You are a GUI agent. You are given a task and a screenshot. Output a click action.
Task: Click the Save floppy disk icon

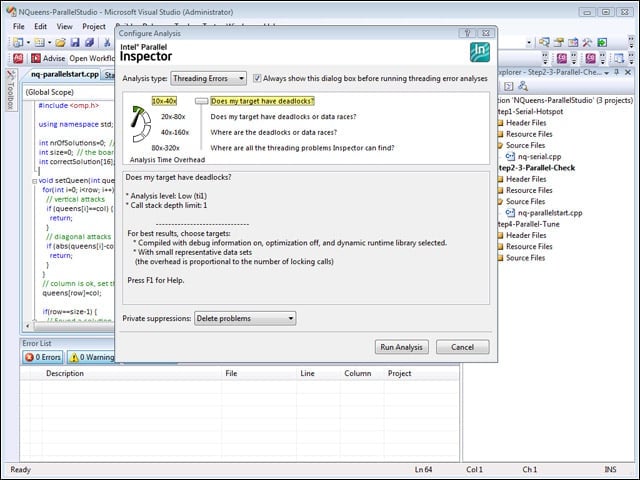[75, 42]
